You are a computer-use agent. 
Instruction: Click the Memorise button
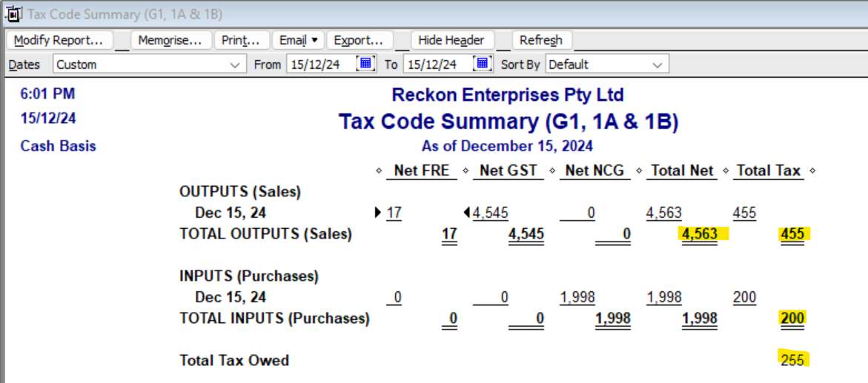tap(170, 41)
